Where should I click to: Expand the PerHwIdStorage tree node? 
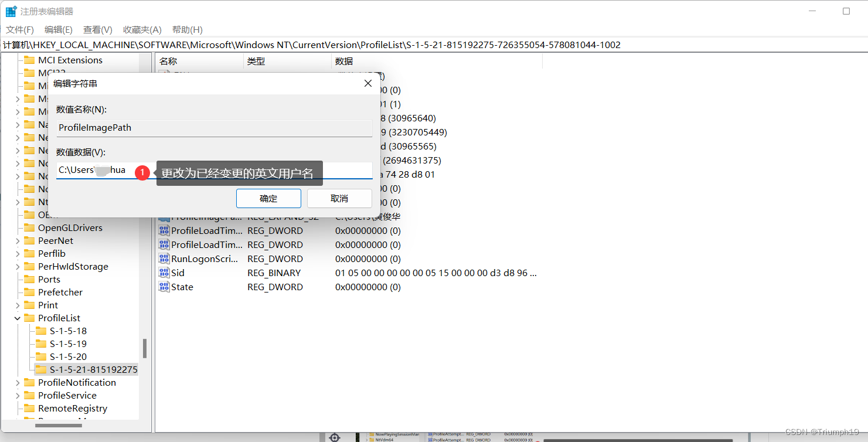pyautogui.click(x=18, y=267)
